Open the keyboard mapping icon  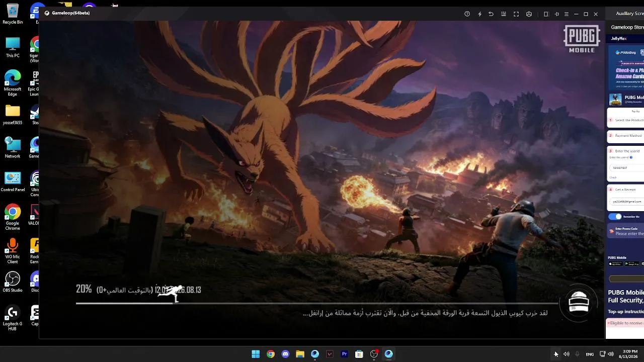pos(504,14)
